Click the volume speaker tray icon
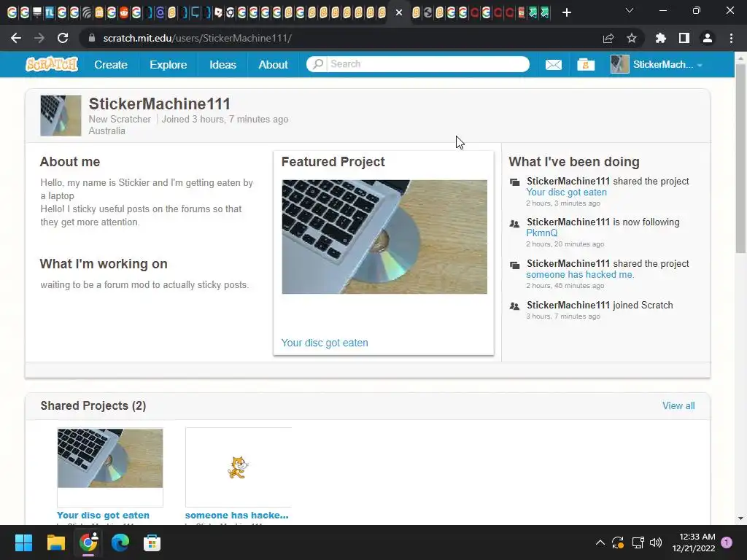 coord(656,542)
